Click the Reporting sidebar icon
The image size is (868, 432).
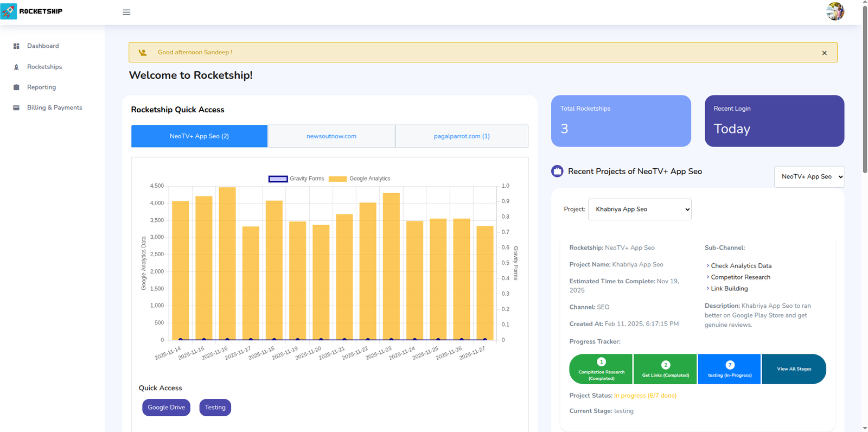[x=16, y=87]
